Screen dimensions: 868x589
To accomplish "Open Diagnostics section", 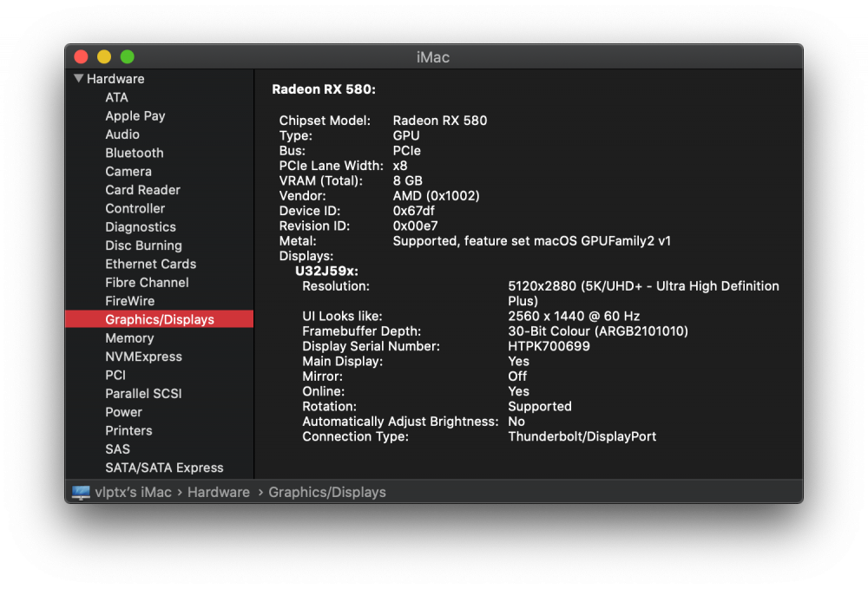I will (x=141, y=226).
